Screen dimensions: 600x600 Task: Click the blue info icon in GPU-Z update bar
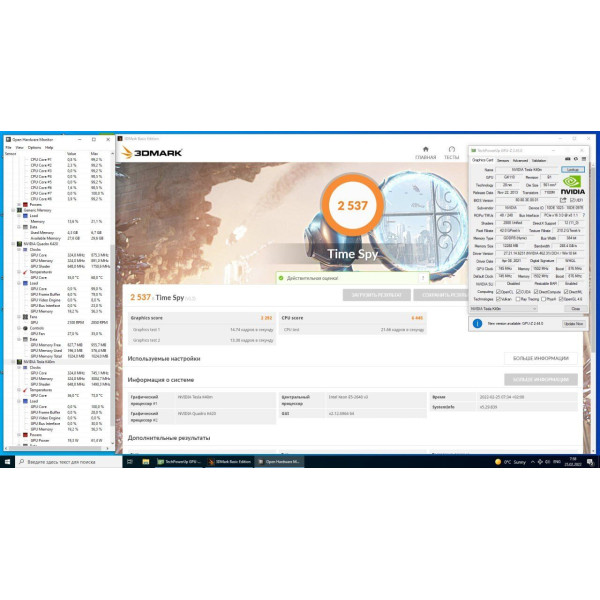click(477, 323)
